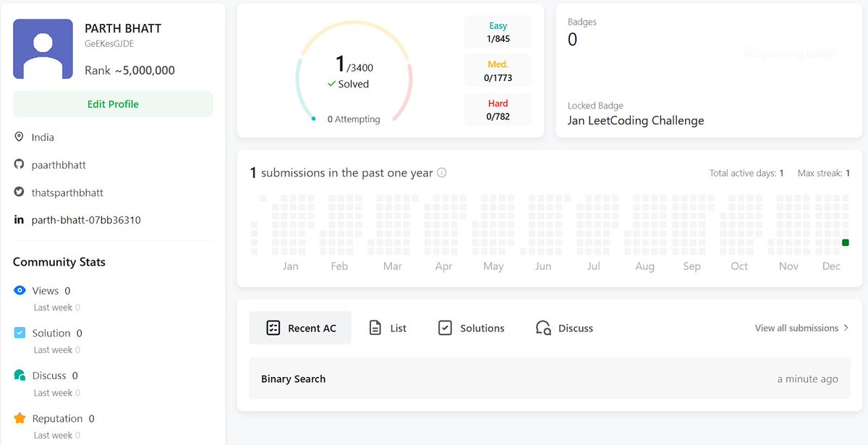Click the Twitter icon next to thatsparthbhatt
868x445 pixels.
pos(20,192)
